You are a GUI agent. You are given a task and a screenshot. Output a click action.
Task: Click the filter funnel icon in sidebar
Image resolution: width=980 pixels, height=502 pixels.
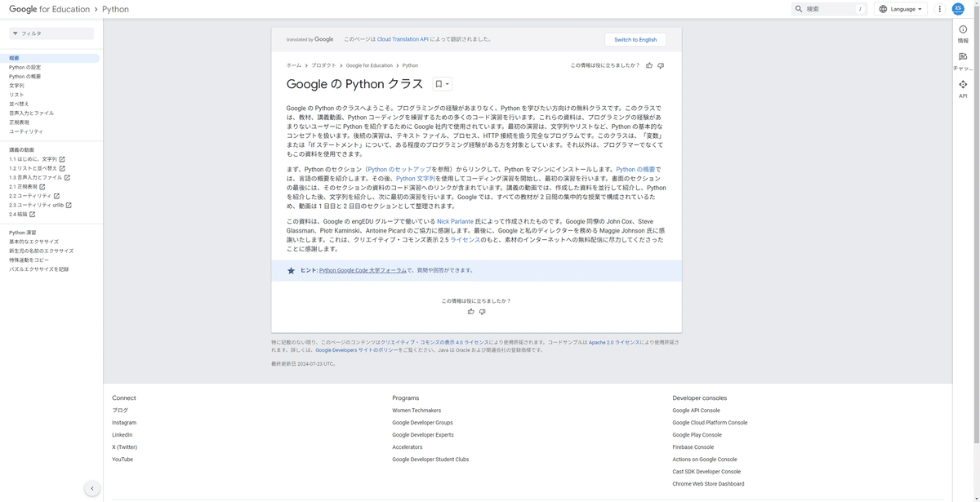(16, 33)
